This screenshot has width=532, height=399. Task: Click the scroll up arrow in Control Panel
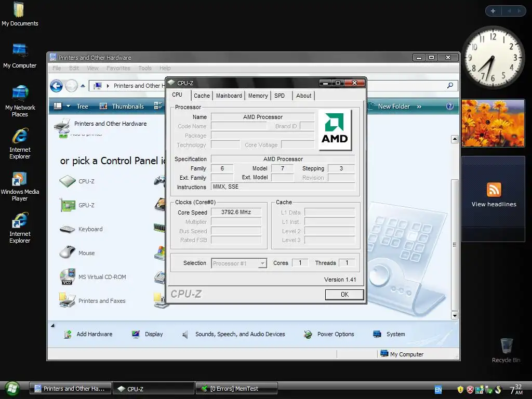(455, 139)
